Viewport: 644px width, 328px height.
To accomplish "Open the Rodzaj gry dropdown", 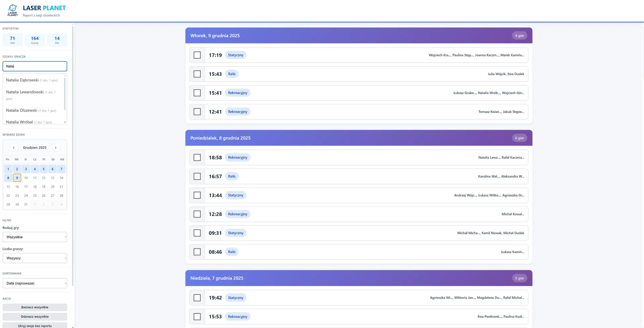I will point(35,237).
